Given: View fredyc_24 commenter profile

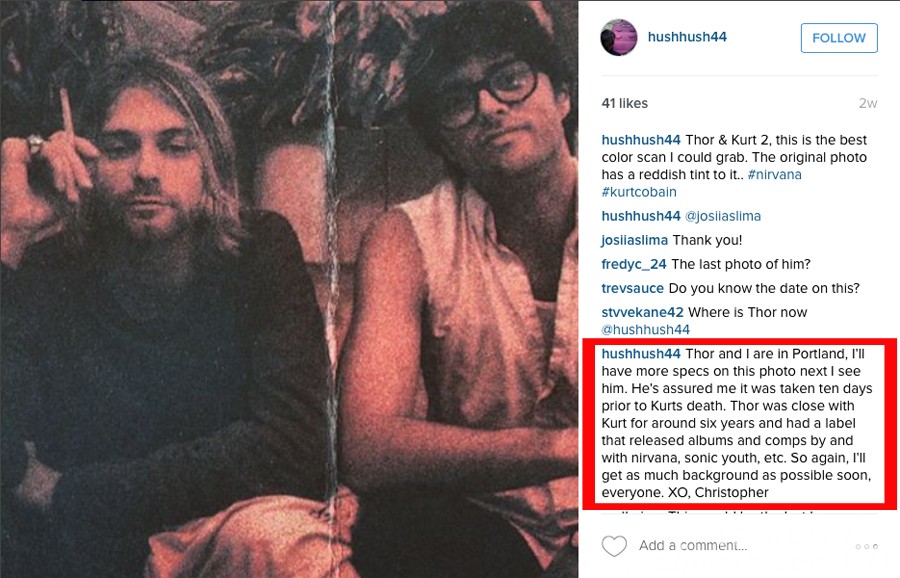Looking at the screenshot, I should (634, 264).
